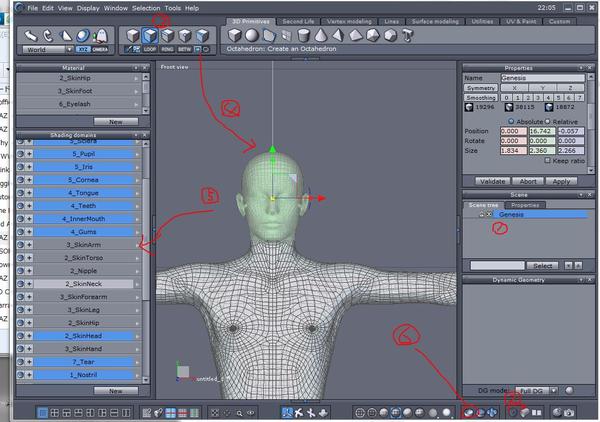Expand the 3_SkinFoot material arrow
The height and width of the screenshot is (422, 600).
[137, 91]
